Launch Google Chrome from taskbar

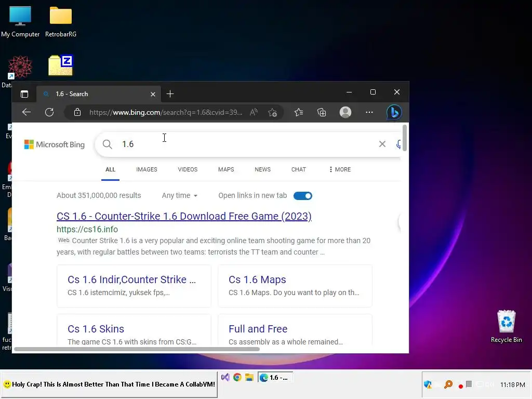coord(237,377)
